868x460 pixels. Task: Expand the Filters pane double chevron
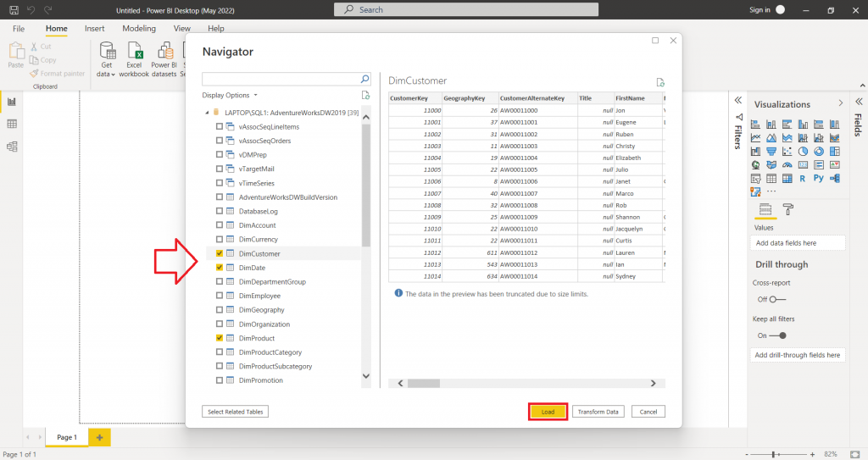click(738, 100)
